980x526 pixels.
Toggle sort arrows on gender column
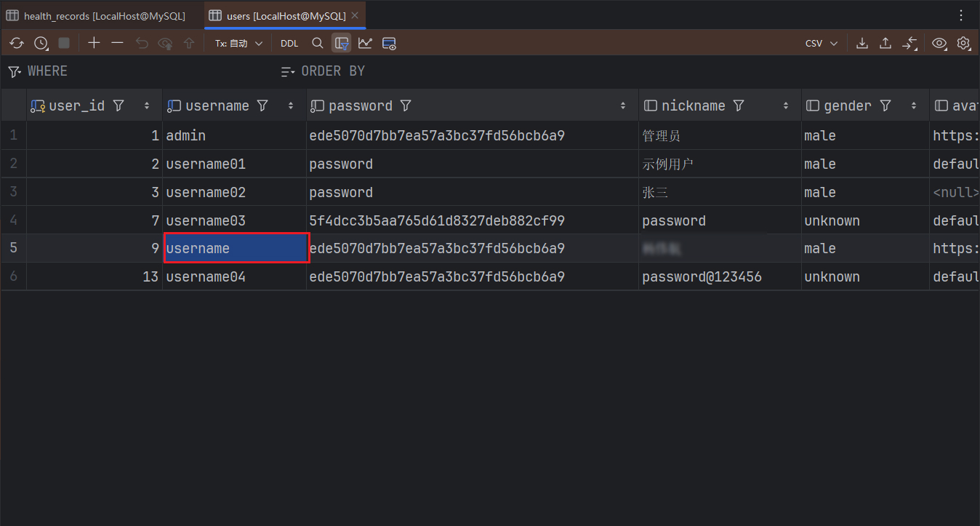pos(914,105)
